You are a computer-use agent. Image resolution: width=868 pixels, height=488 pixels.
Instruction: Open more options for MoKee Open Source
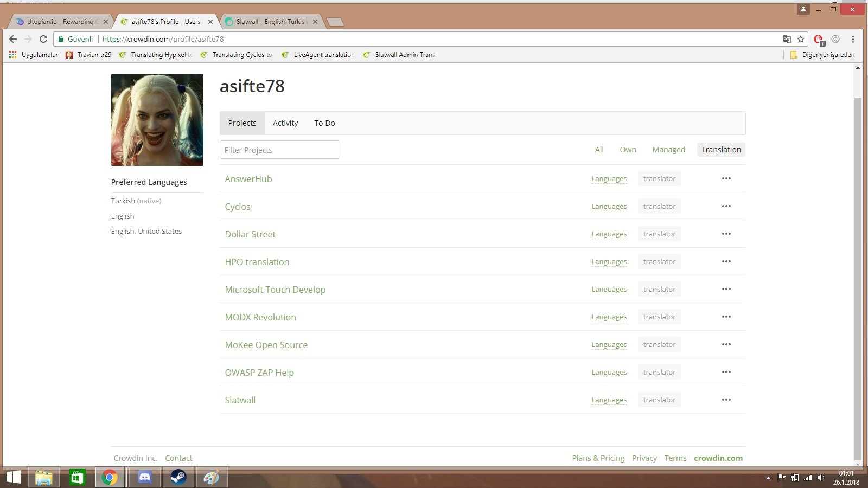coord(726,344)
